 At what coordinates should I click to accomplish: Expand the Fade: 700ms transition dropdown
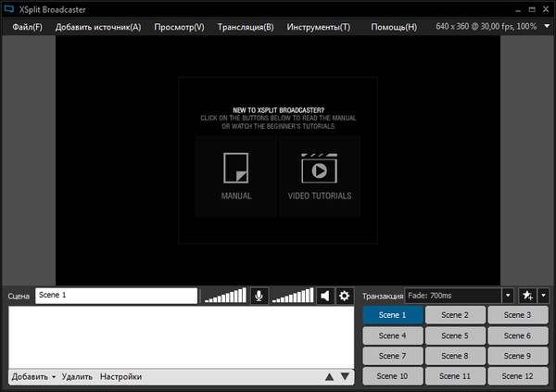pyautogui.click(x=507, y=296)
